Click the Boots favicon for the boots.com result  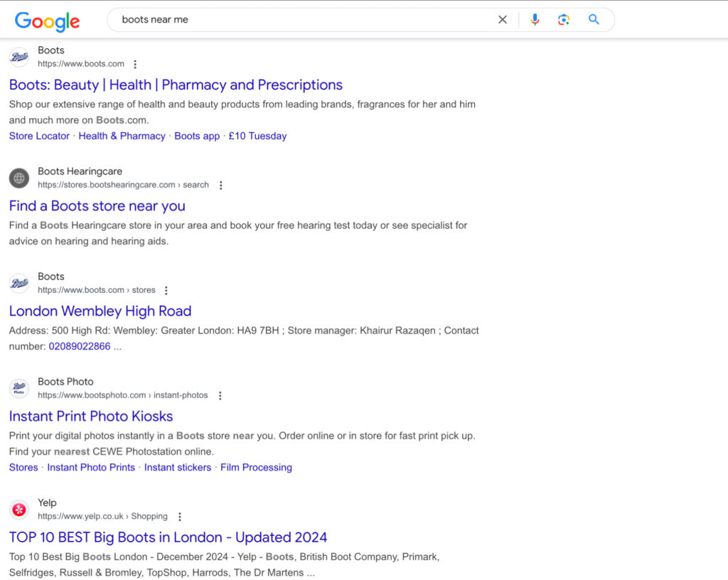19,57
